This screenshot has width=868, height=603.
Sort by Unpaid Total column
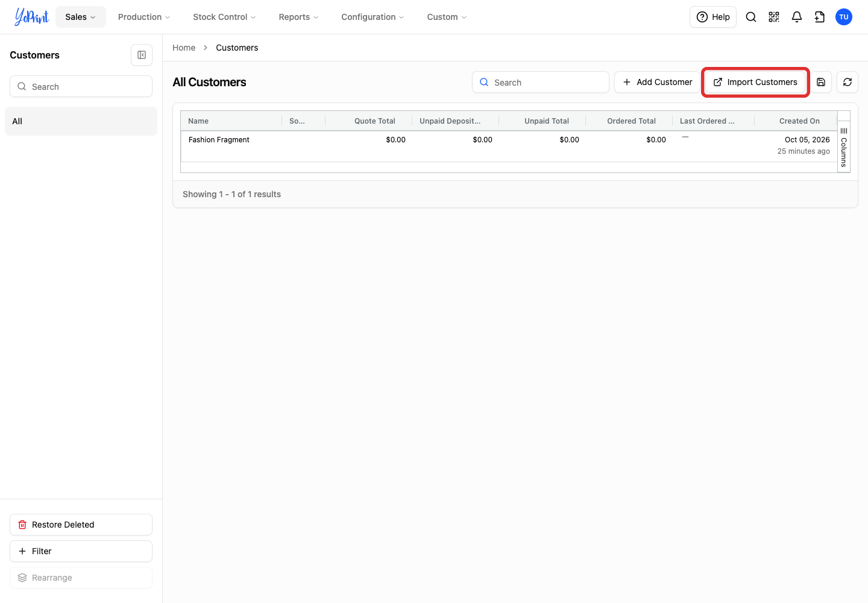click(542, 121)
